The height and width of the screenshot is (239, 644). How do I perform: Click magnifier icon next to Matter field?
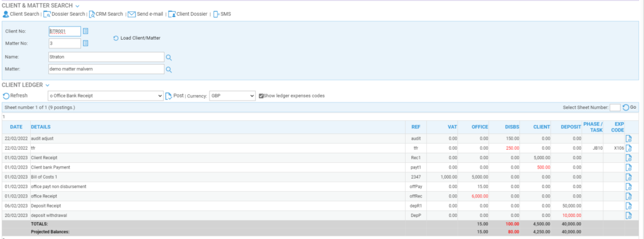point(169,69)
